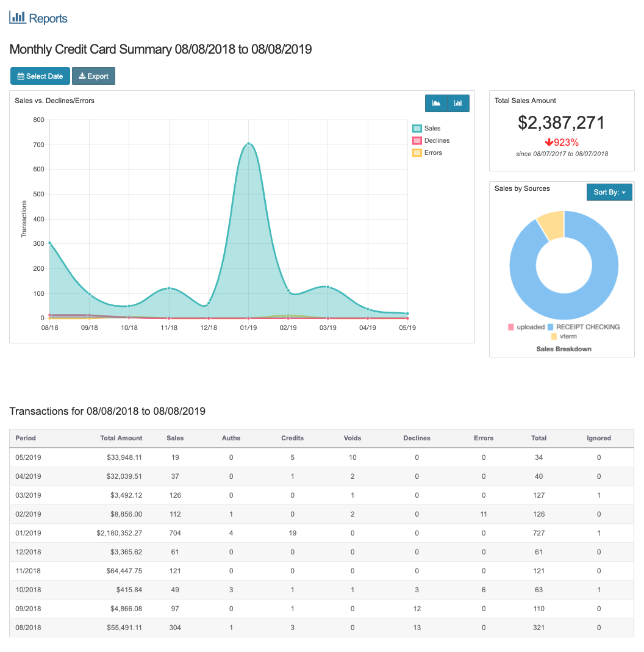Click the Select Date button
Image resolution: width=644 pixels, height=652 pixels.
(x=40, y=76)
